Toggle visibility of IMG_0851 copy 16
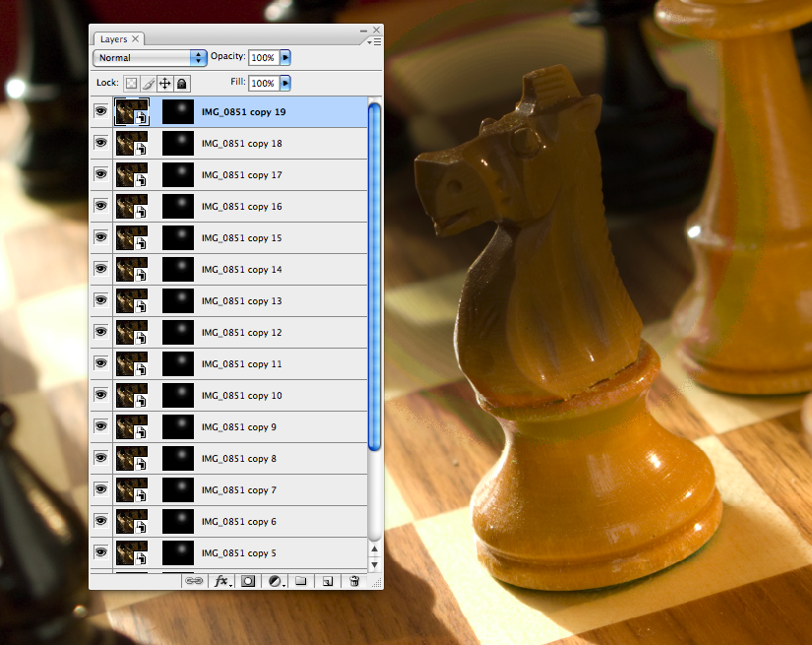 click(101, 206)
